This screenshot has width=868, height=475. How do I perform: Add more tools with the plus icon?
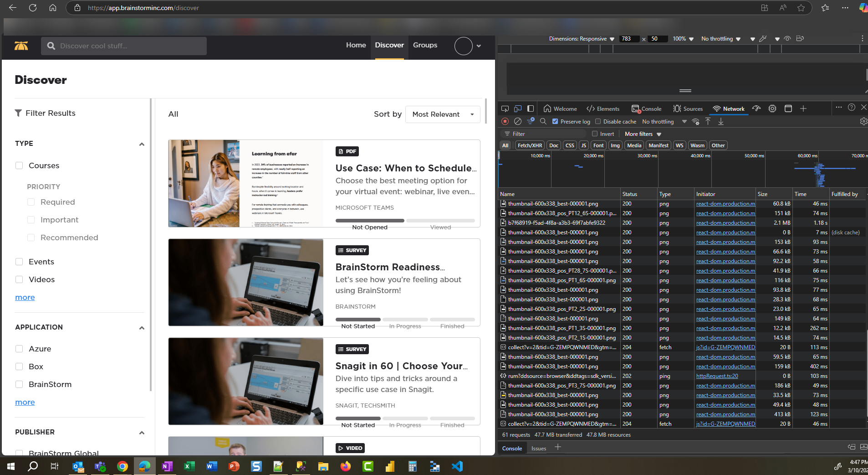point(803,108)
